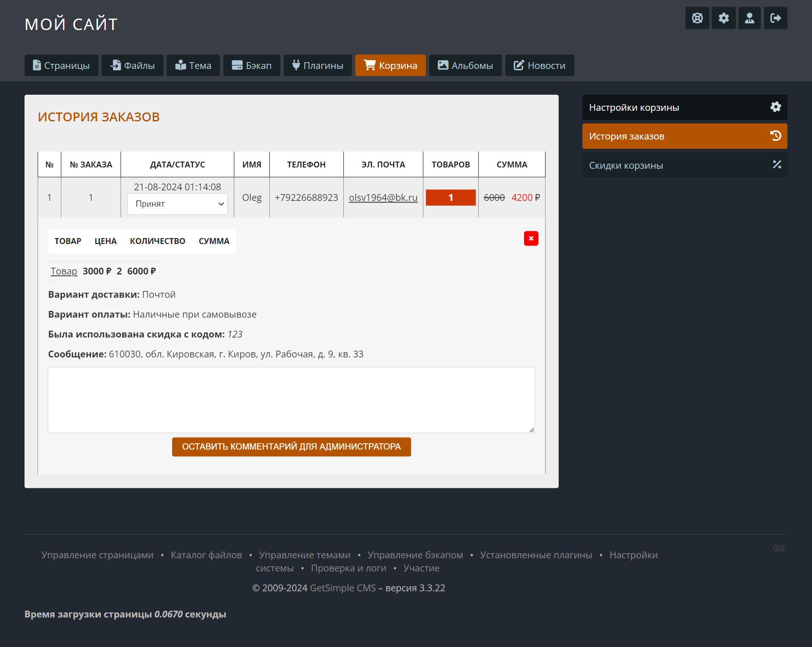The image size is (812, 647).
Task: Switch to the Бэкап tab
Action: pyautogui.click(x=252, y=66)
